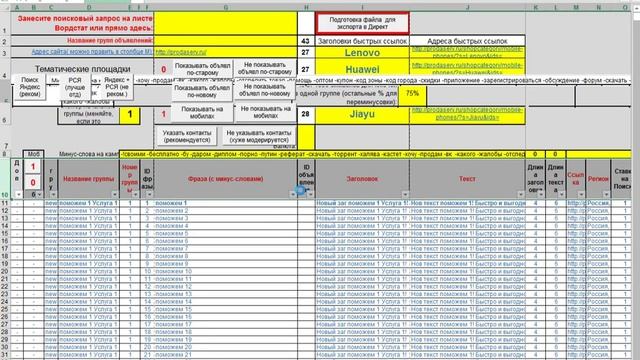Image resolution: width=640 pixels, height=360 pixels.
Task: Open filter dropdown for 'Регион' column
Action: point(606,195)
